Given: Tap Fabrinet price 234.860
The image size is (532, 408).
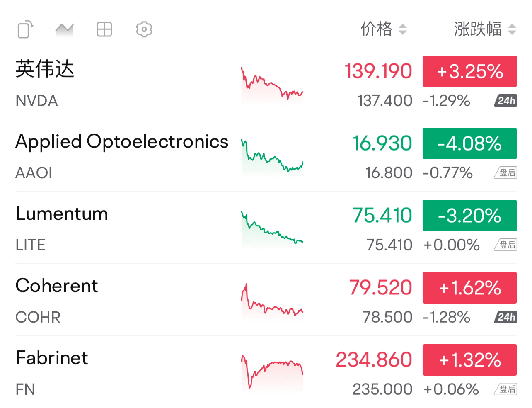Looking at the screenshot, I should [x=374, y=359].
